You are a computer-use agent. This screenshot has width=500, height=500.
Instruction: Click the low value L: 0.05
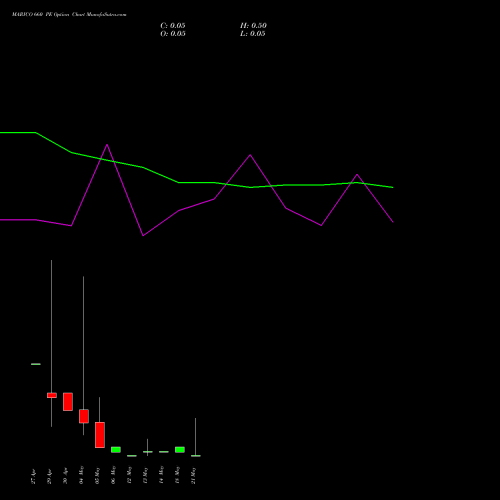[x=253, y=34]
